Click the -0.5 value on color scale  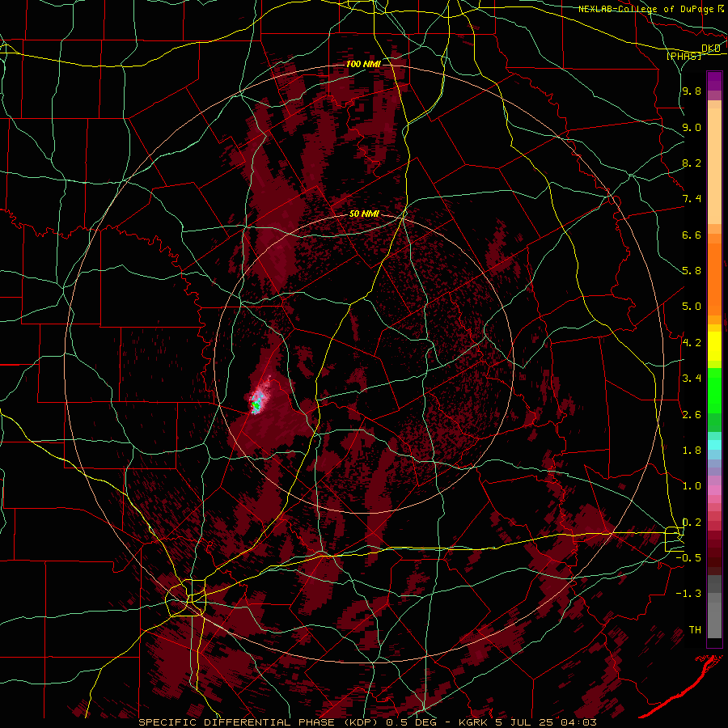click(x=688, y=558)
